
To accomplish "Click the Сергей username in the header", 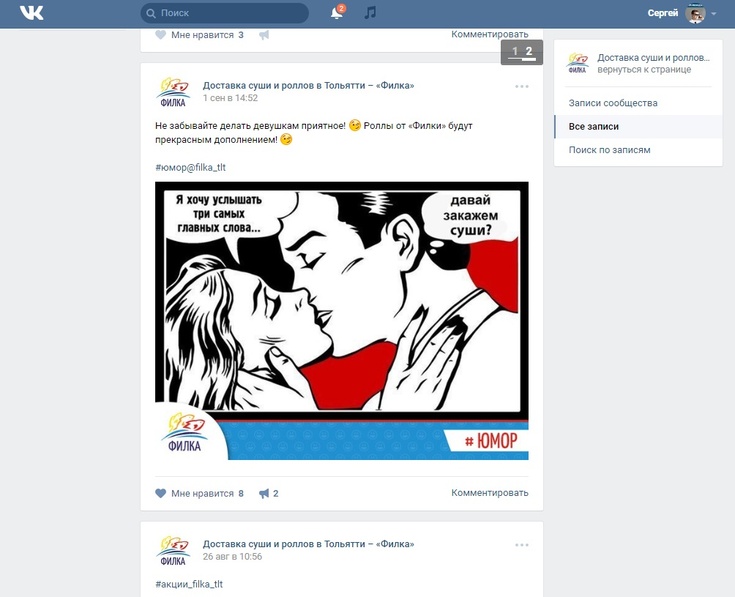I will pyautogui.click(x=662, y=13).
